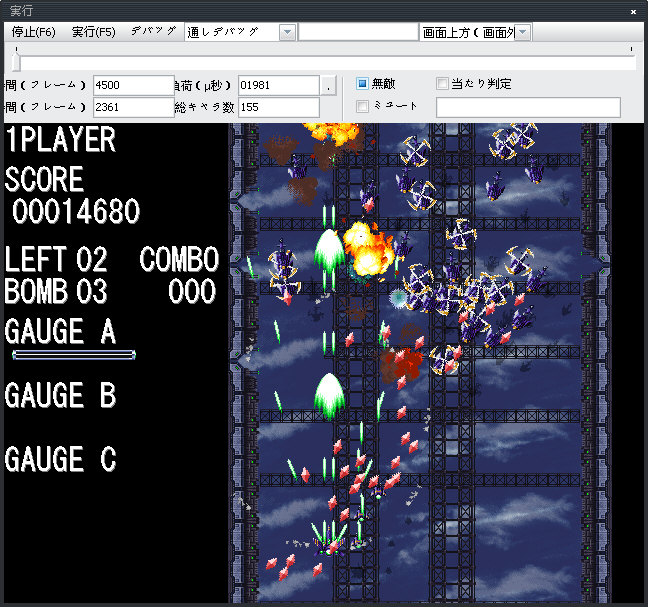Click the 停止(F6) stop button

[33, 32]
